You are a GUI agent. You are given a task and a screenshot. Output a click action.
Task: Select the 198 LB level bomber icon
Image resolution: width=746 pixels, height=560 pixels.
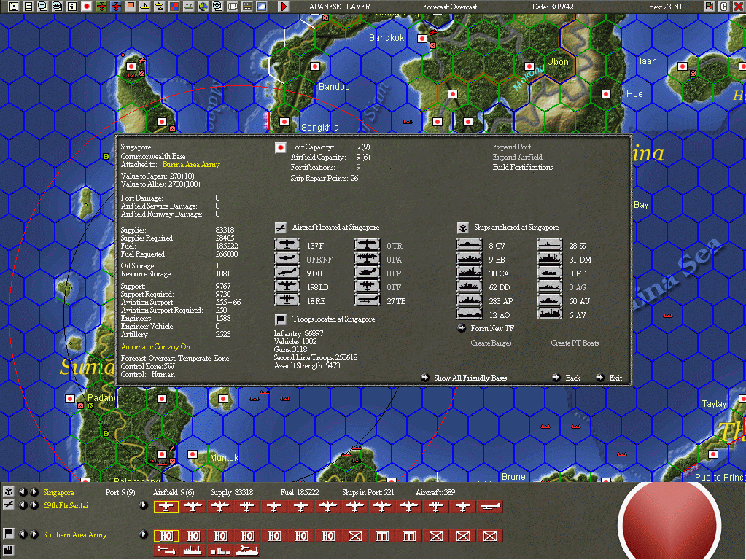pyautogui.click(x=287, y=287)
